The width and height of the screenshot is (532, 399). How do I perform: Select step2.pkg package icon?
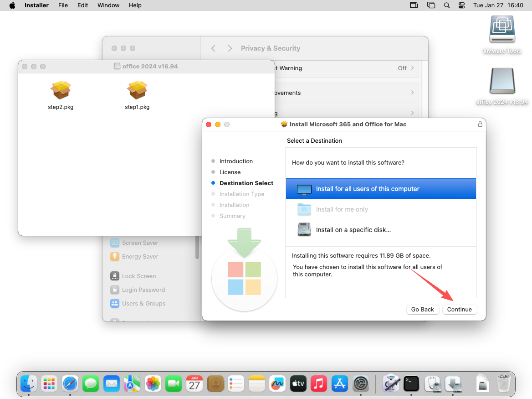click(x=61, y=90)
